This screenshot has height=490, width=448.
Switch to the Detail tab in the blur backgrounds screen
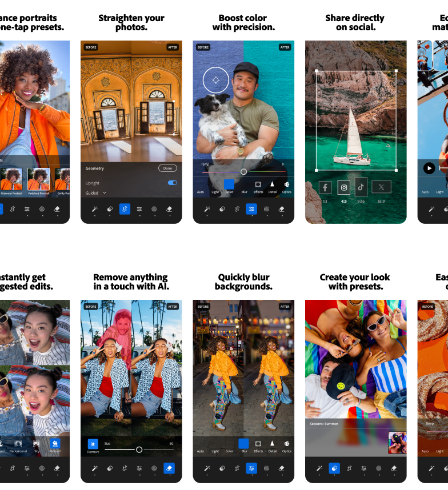click(273, 444)
